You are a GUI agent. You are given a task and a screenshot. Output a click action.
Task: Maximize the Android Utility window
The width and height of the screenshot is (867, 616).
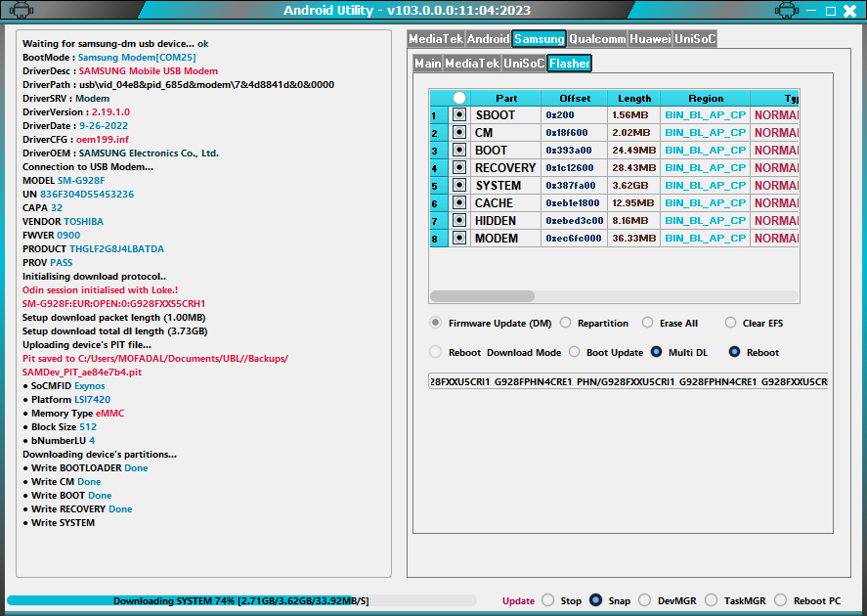click(x=830, y=11)
